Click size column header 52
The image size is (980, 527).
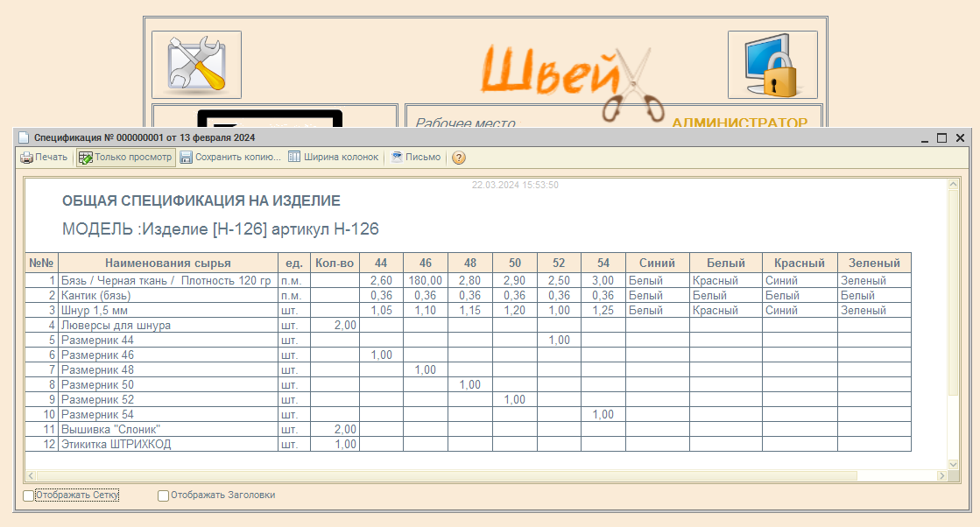point(559,263)
